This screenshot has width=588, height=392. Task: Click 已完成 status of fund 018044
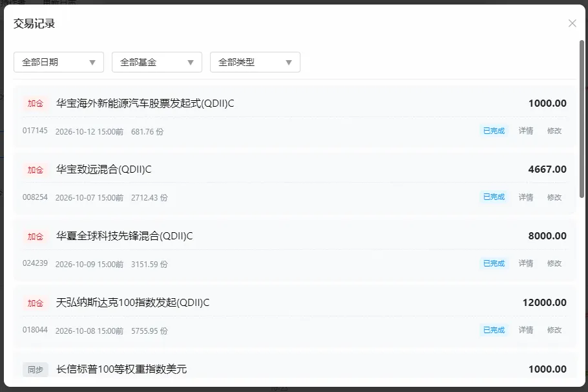[x=494, y=330]
